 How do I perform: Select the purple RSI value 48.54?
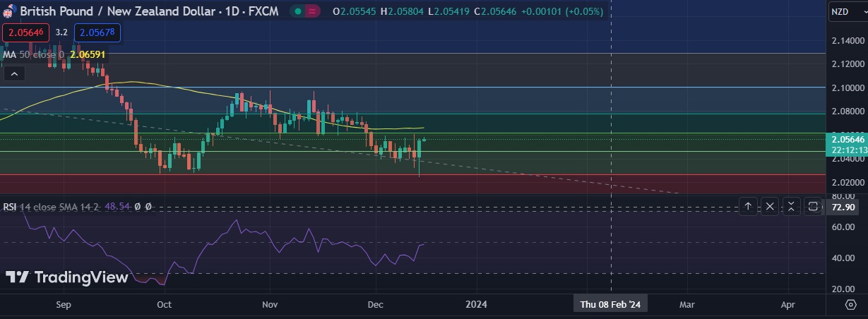click(x=117, y=207)
